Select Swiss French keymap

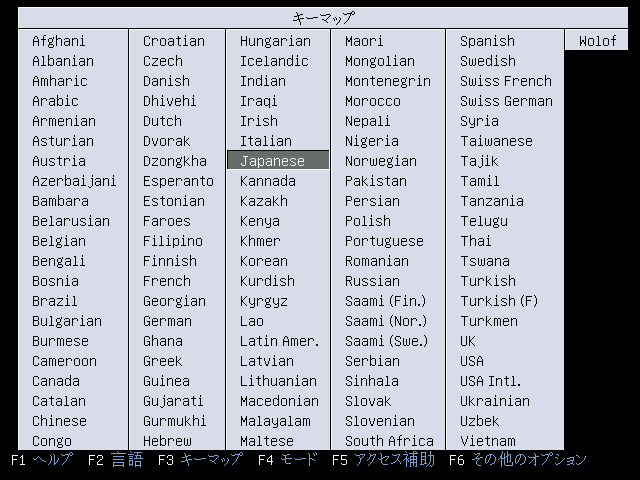pos(506,81)
